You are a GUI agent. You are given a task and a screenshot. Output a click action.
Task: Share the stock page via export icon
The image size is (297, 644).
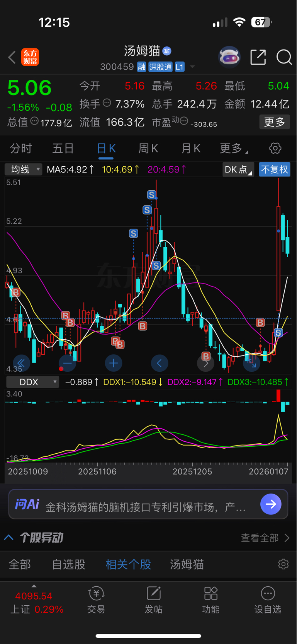[x=258, y=57]
